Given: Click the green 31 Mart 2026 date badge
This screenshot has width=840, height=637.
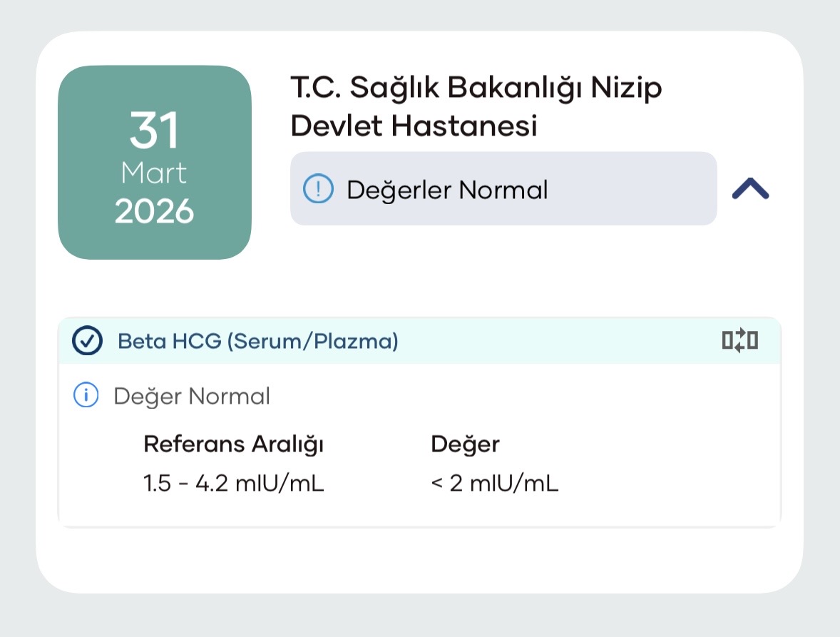Looking at the screenshot, I should tap(155, 163).
